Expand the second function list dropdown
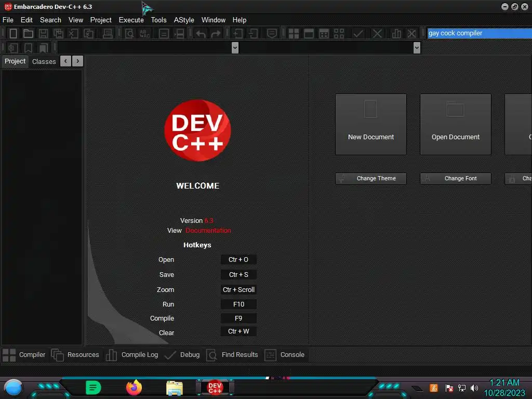The image size is (532, 399). (417, 48)
